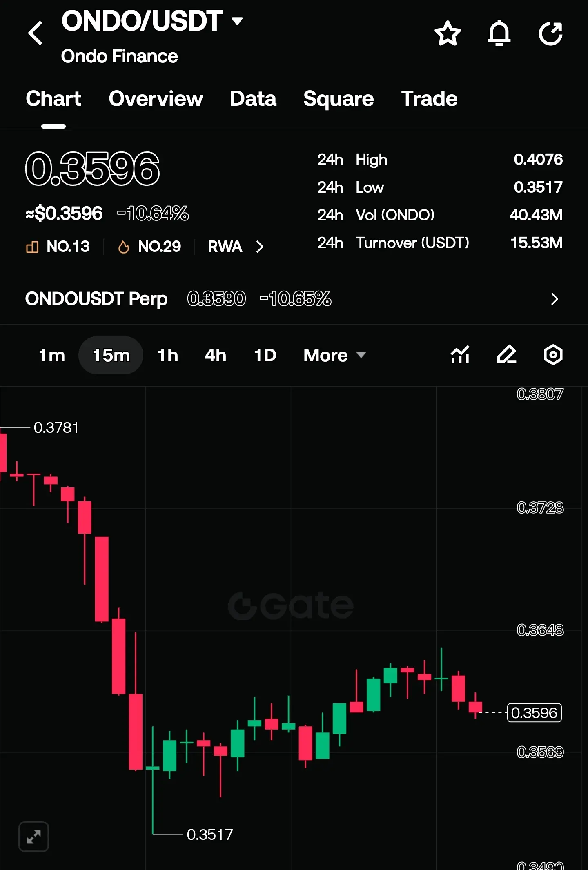Screen dimensions: 588x870
Task: Click the 0.3781 high price marker
Action: pos(56,427)
